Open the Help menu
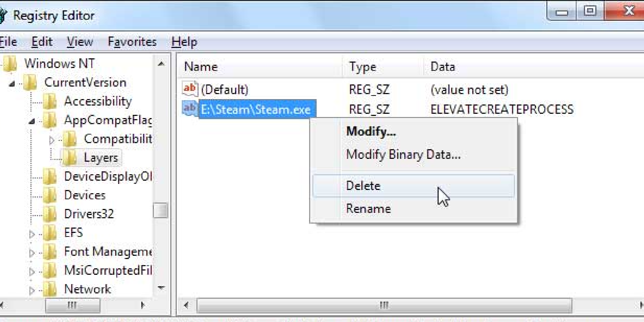Screen dimensions: 644x322 pyautogui.click(x=184, y=42)
